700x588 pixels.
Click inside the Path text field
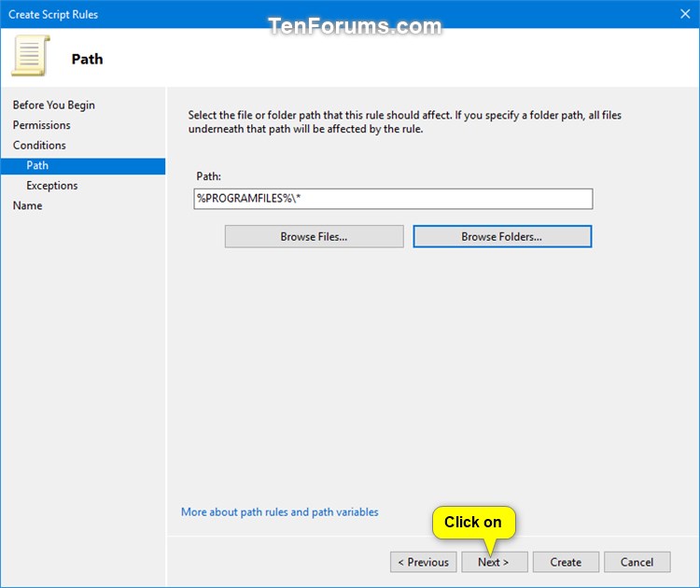pyautogui.click(x=393, y=199)
